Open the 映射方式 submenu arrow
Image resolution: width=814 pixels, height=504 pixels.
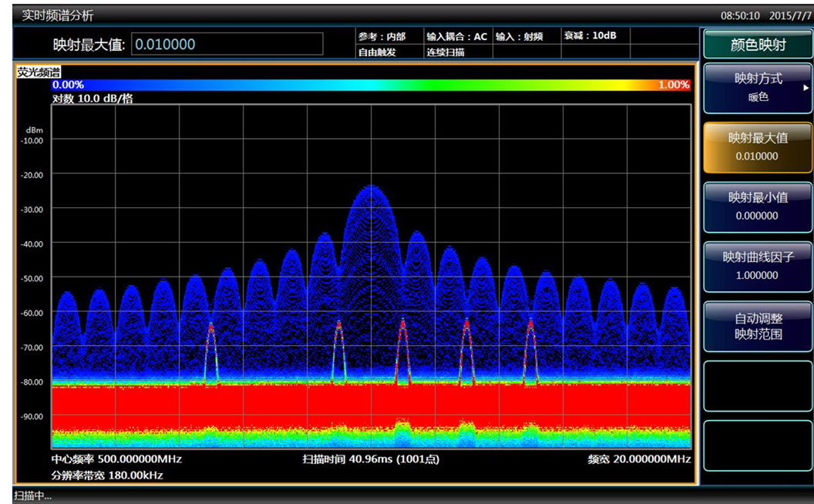(x=806, y=88)
